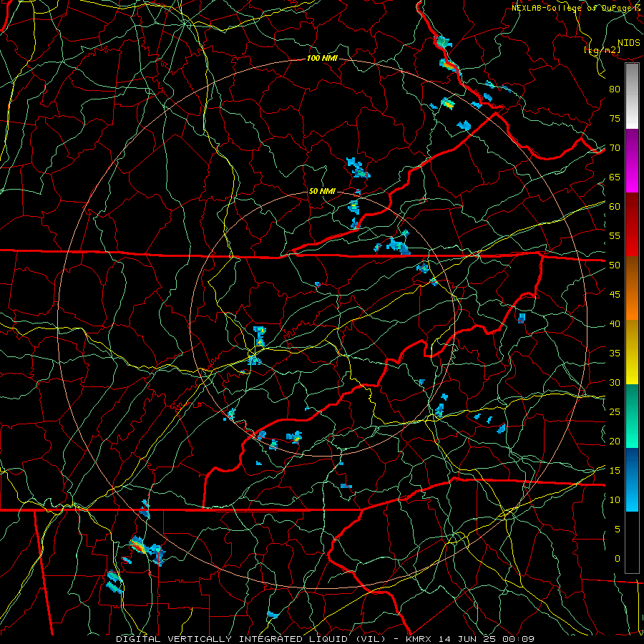
Task: Click the "NIDS" label above the color scale
Action: pyautogui.click(x=629, y=43)
